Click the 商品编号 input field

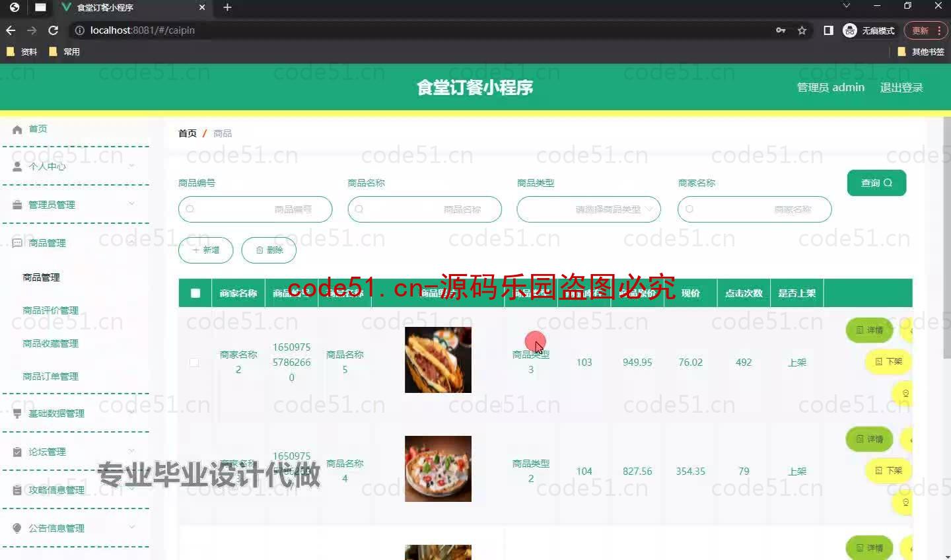(x=255, y=209)
